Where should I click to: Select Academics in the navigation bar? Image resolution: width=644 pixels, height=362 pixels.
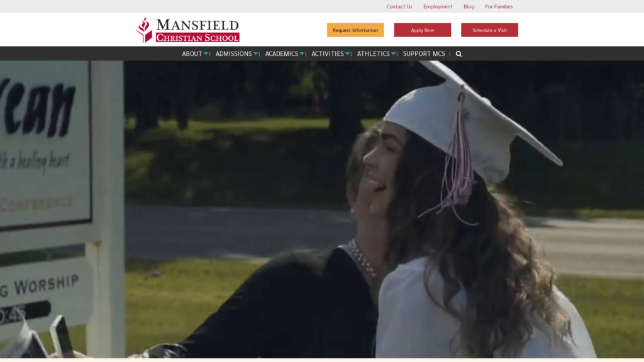[x=282, y=54]
